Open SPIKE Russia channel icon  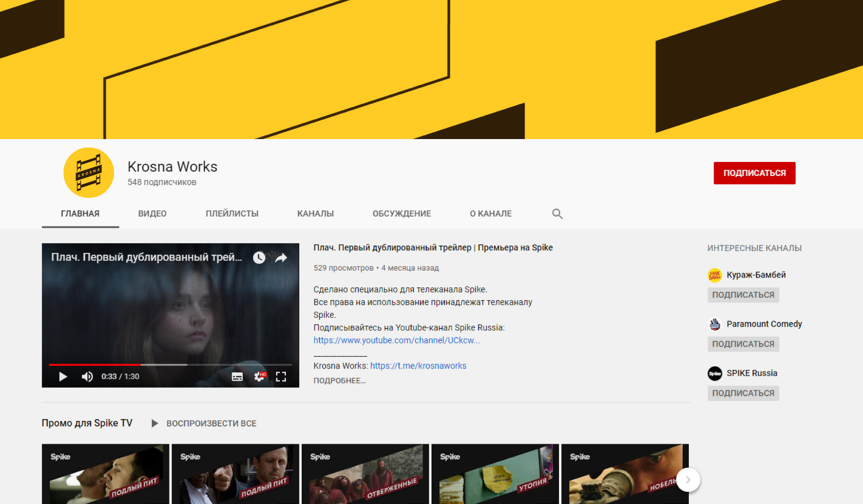click(715, 373)
